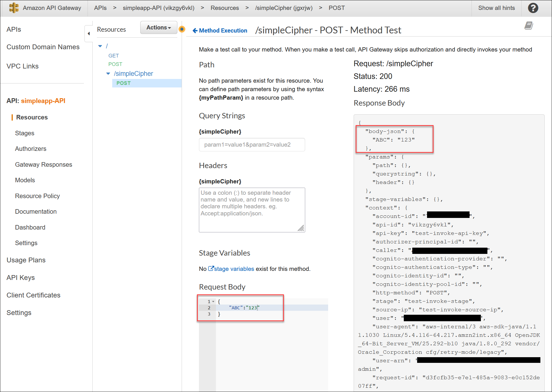Collapse the /simpleCipher resource node
The image size is (552, 392).
coord(108,74)
